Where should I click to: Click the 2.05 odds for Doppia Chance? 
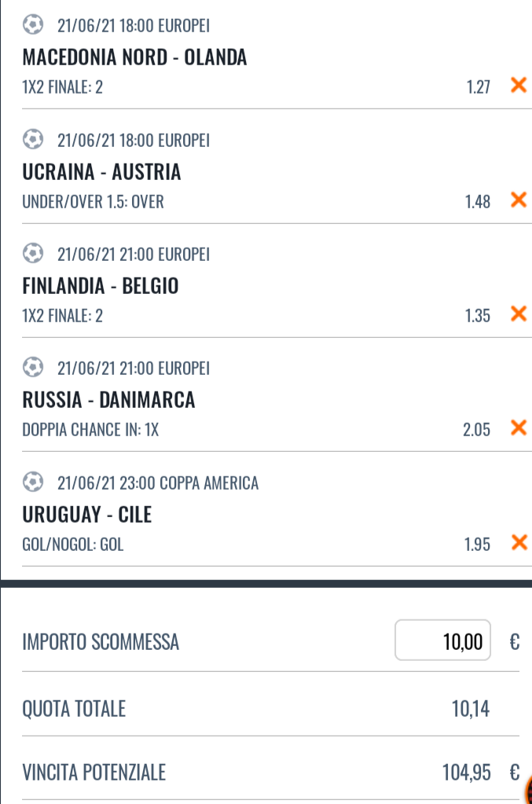point(476,428)
